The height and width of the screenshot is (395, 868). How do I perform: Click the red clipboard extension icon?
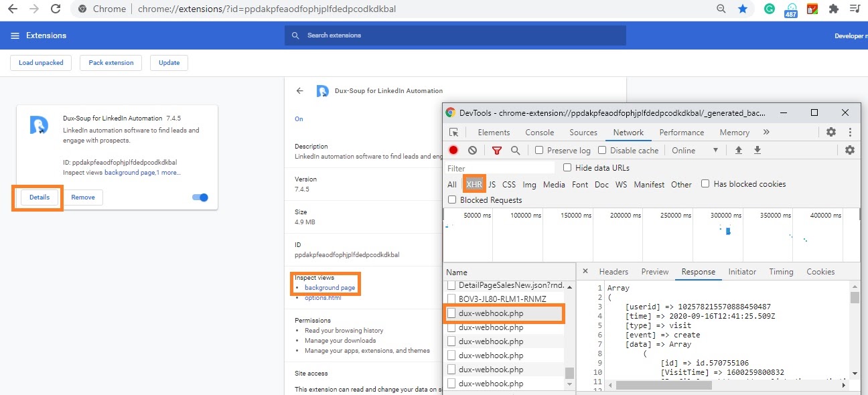pyautogui.click(x=812, y=9)
